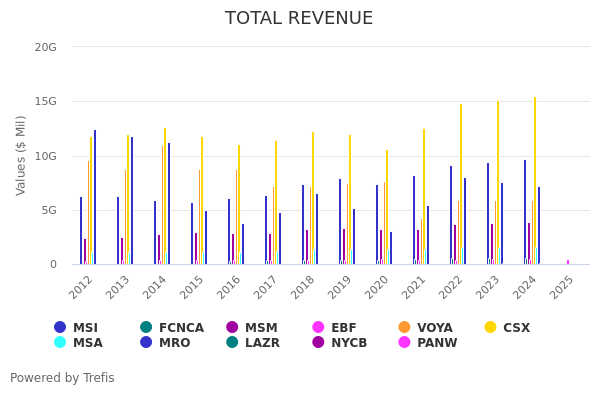
Task: Open the Powered by Trefis link
Action: pos(62,378)
